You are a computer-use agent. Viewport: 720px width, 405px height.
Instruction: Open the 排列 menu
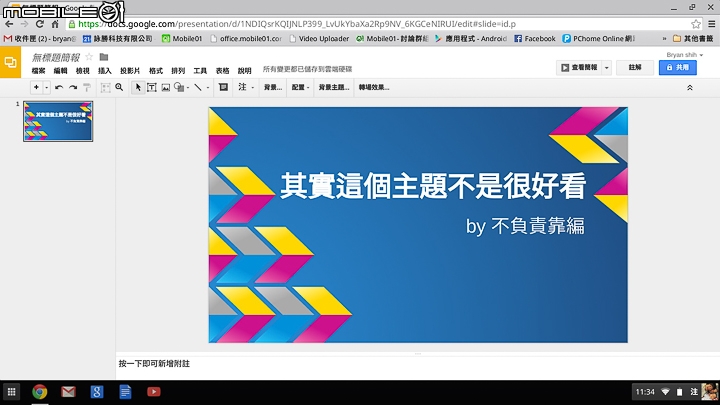[x=178, y=71]
